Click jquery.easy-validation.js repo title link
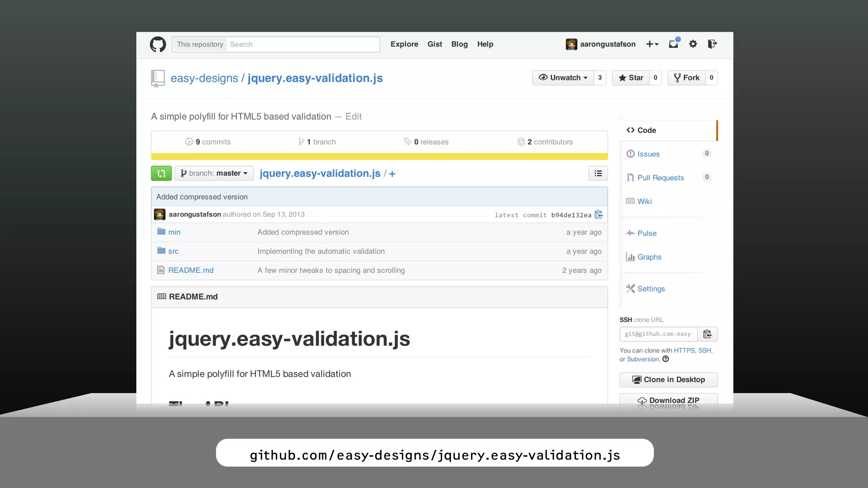The image size is (868, 488). tap(315, 78)
